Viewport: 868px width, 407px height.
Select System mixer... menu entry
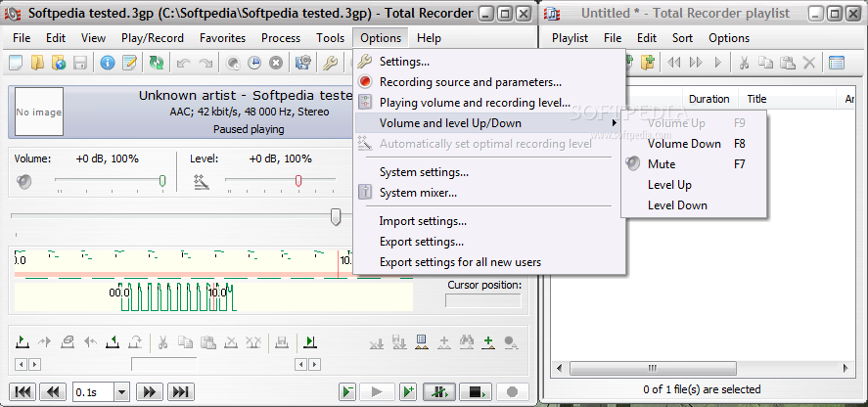pos(489,193)
